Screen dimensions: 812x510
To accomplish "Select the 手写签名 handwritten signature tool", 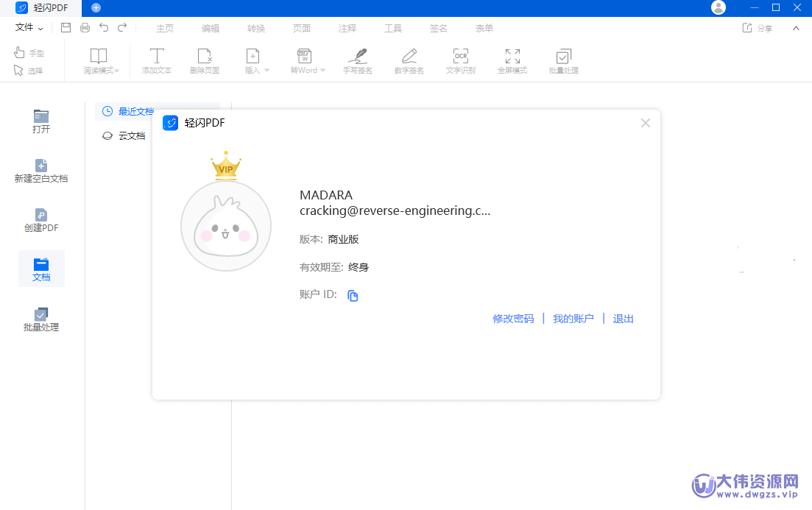I will (357, 60).
